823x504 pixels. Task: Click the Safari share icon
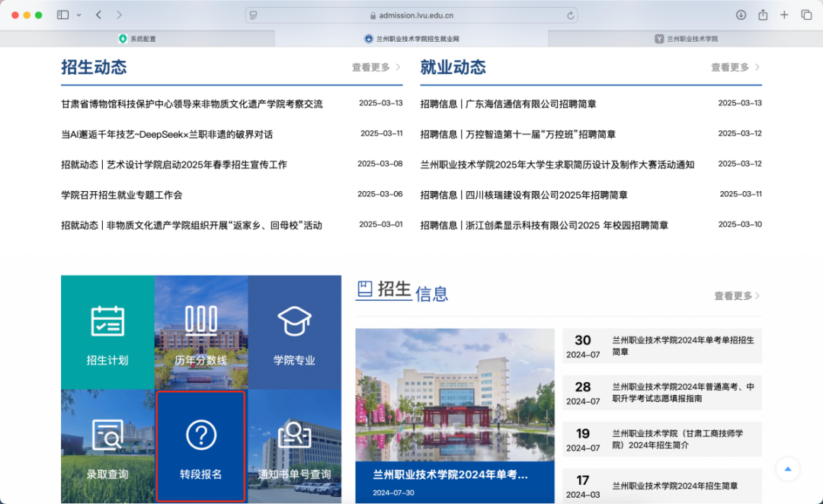pyautogui.click(x=763, y=15)
